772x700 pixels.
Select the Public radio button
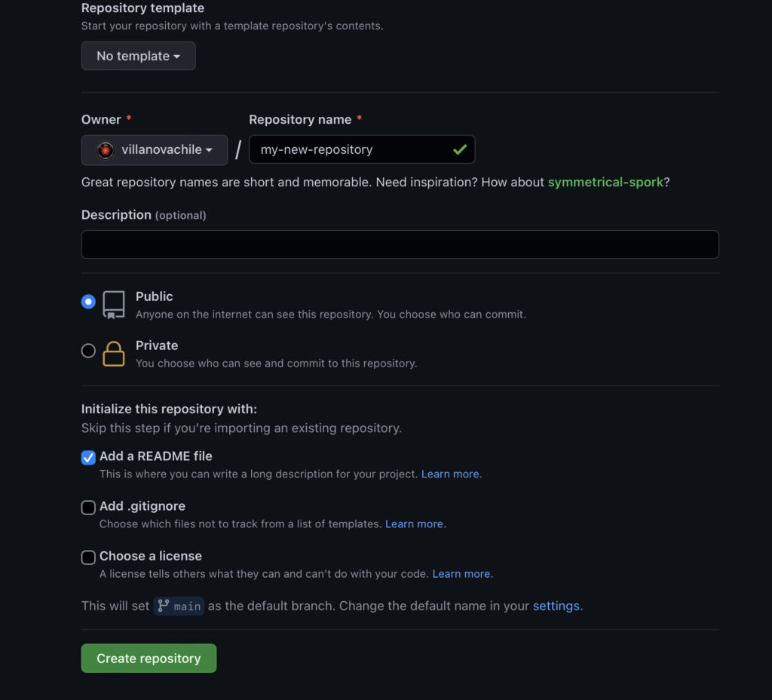(x=88, y=302)
